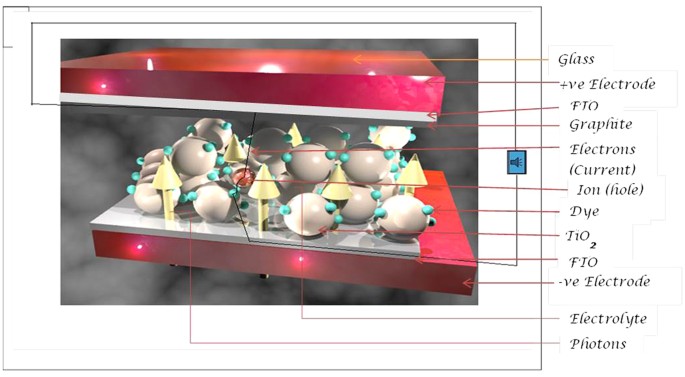Select the "+ve Electrode" label
685x377 pixels.
point(608,84)
